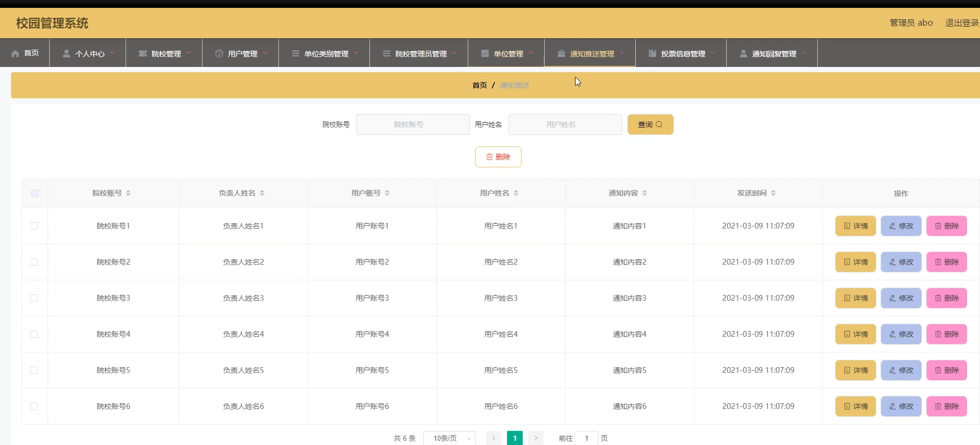
Task: Click the batch 删除 button above table
Action: click(x=498, y=157)
